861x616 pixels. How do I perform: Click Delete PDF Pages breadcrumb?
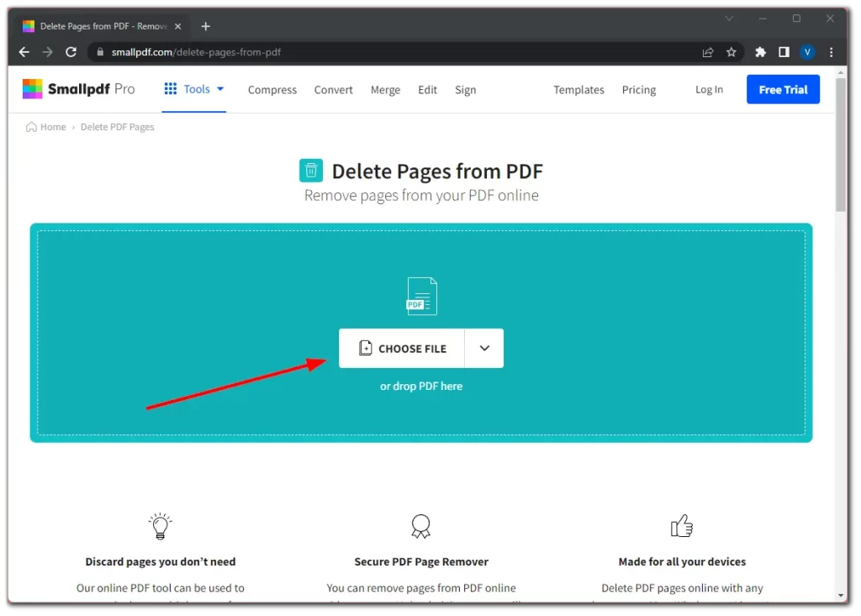pos(118,127)
